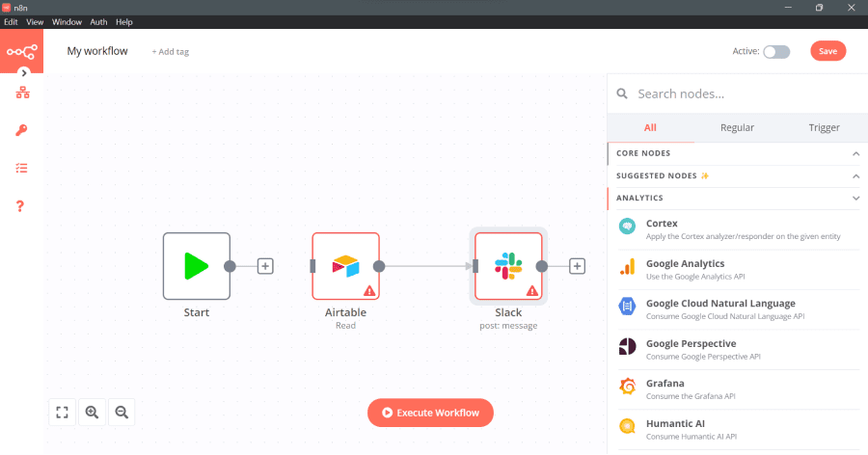868x455 pixels.
Task: Click the Airtable label under the node
Action: 345,312
